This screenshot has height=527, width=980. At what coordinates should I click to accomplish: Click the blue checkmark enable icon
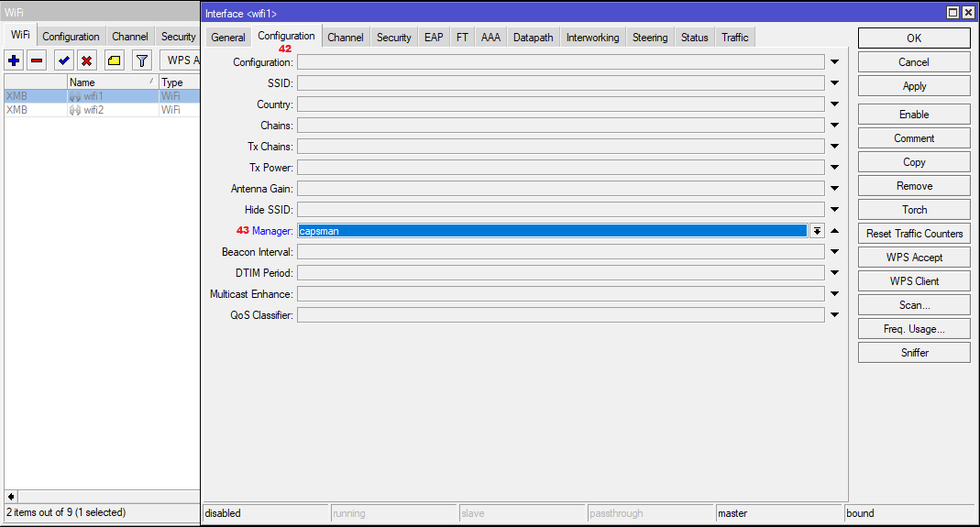(x=63, y=60)
